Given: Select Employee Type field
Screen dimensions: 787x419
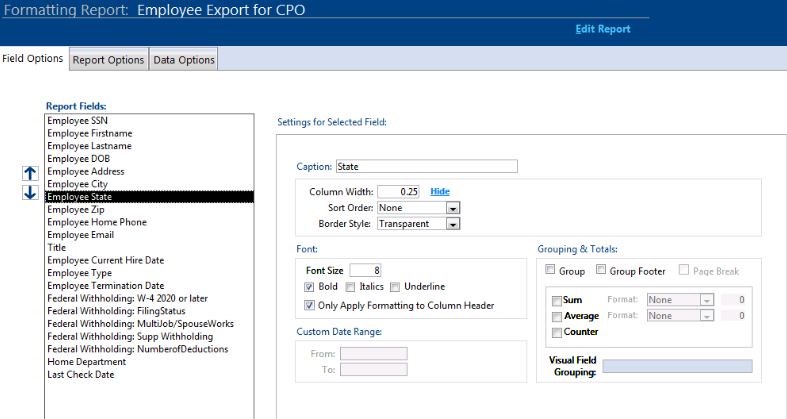Looking at the screenshot, I should click(x=149, y=273).
